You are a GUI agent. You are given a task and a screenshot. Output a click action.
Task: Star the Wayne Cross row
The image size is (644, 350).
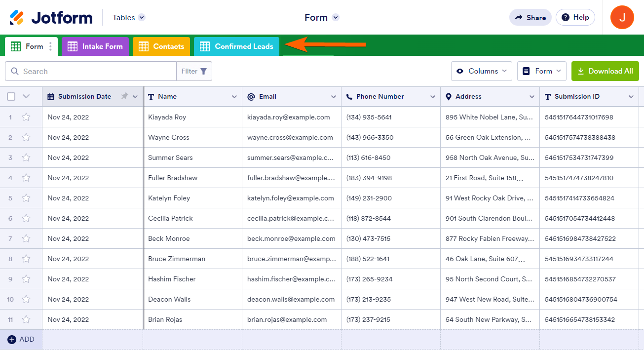click(26, 137)
